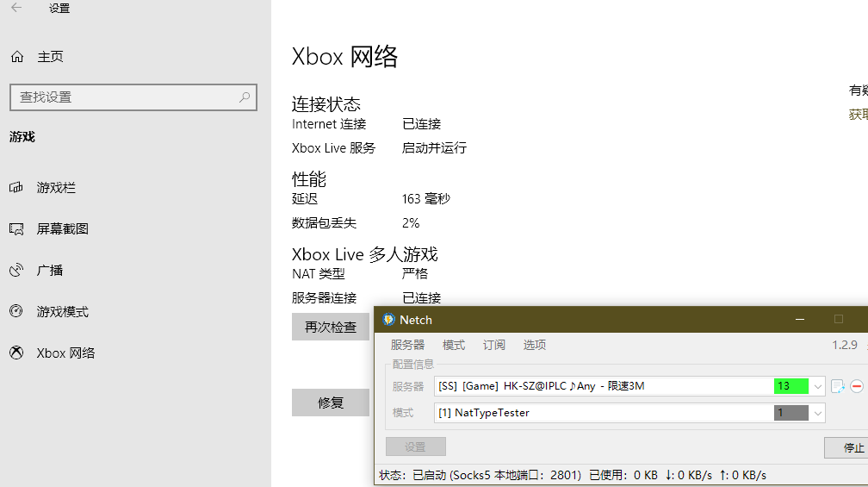Click the disabled 设置 button in Netch
868x487 pixels.
(x=416, y=446)
